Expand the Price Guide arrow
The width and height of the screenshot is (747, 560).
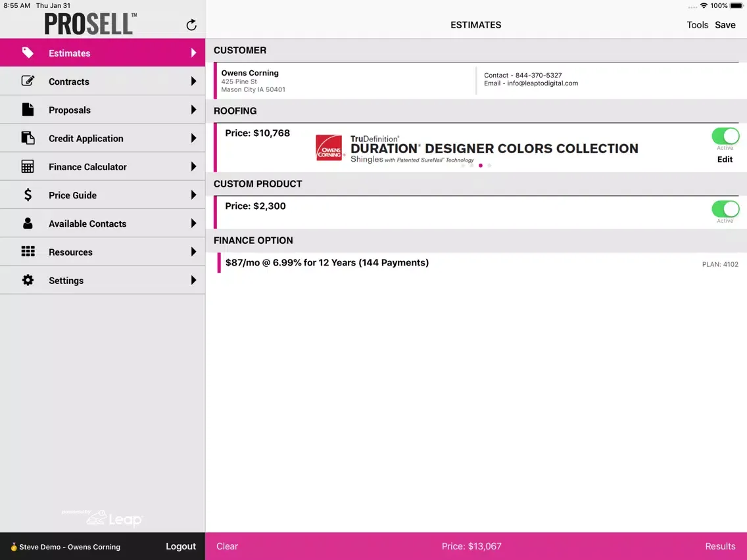[x=193, y=195]
